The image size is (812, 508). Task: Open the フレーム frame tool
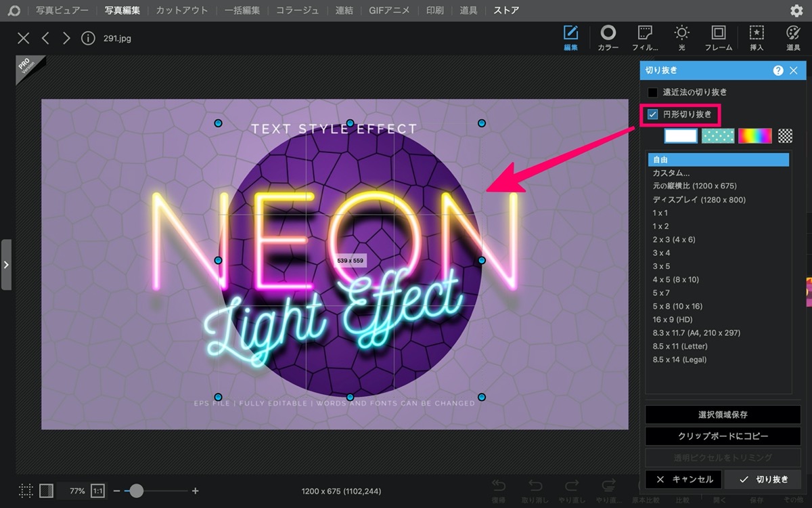719,38
